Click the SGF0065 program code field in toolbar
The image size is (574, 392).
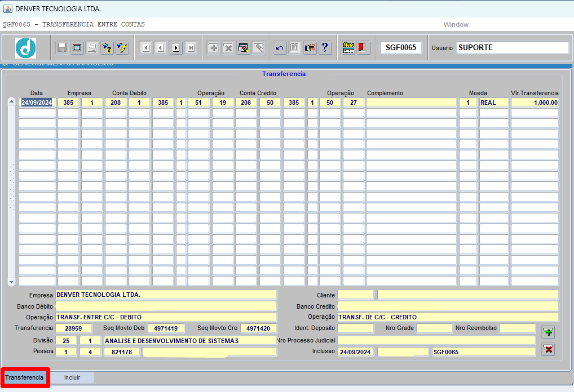(401, 47)
